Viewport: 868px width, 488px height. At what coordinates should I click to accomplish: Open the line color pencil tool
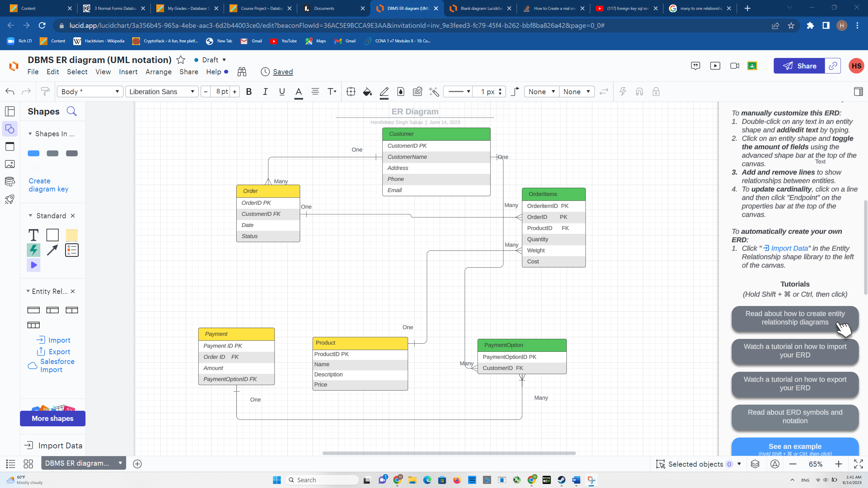pos(384,91)
